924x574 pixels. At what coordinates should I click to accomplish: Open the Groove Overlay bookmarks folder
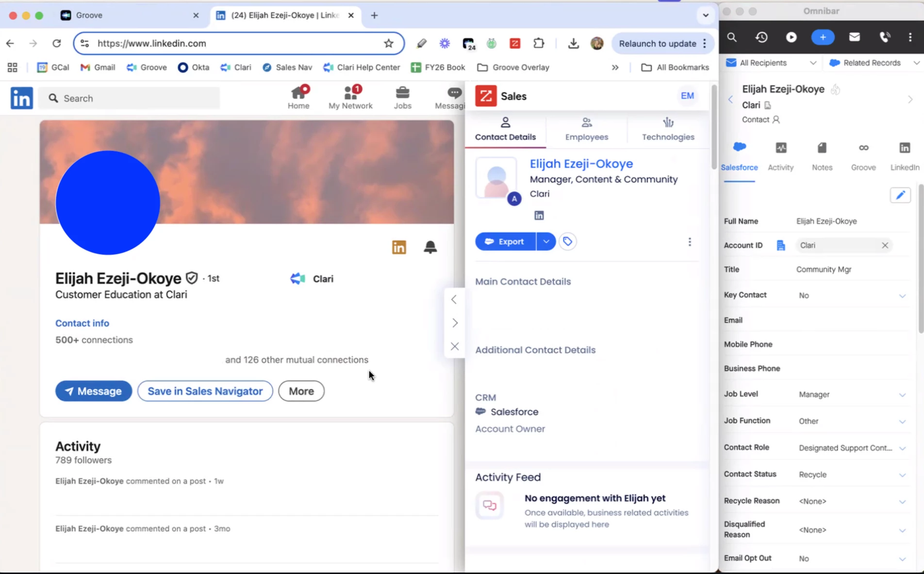(x=513, y=68)
